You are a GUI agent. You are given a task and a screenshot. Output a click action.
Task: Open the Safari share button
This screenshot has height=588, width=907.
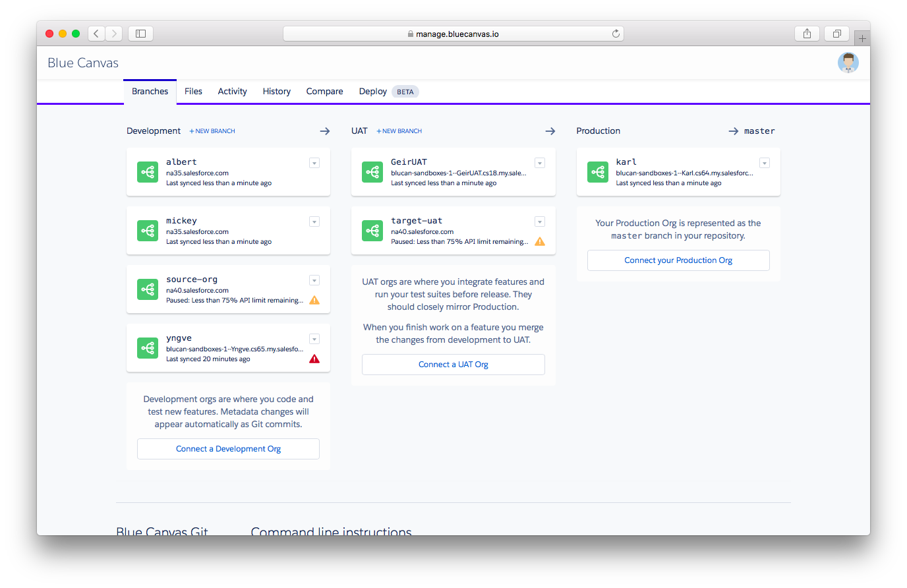coord(807,34)
